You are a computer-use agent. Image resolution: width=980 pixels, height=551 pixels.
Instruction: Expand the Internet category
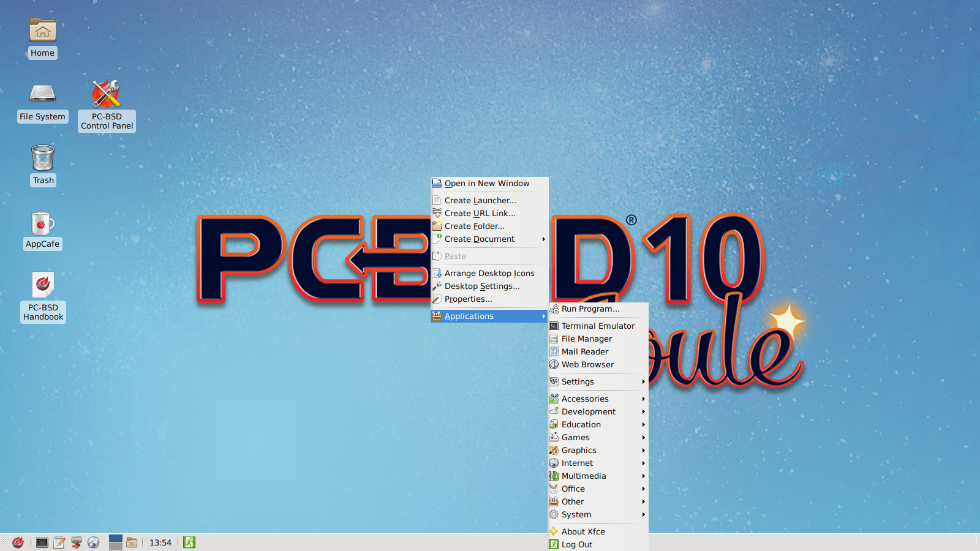pos(598,463)
